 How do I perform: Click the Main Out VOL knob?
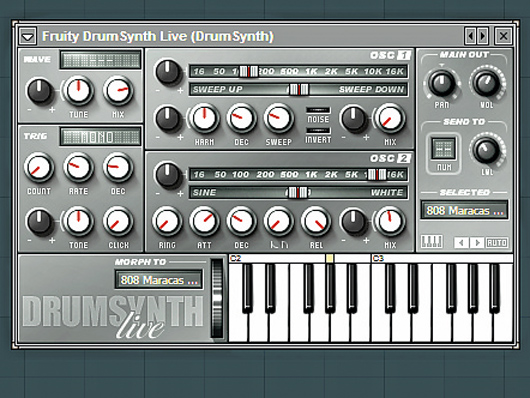tap(486, 83)
